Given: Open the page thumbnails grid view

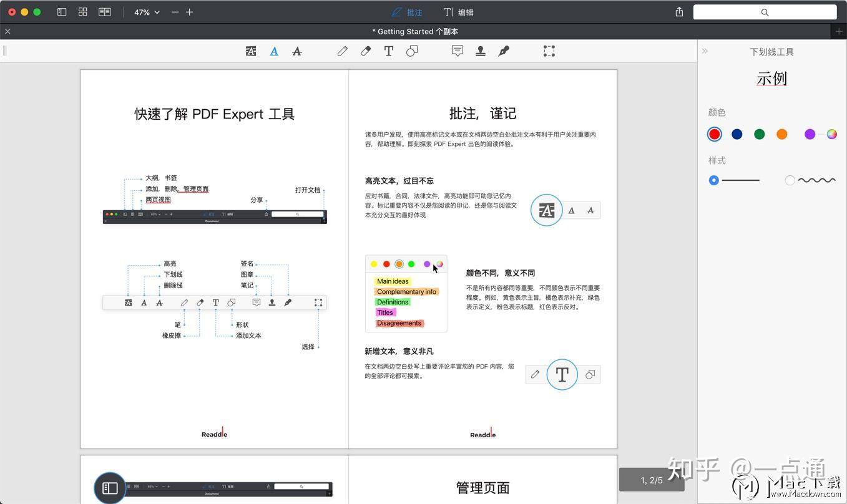Looking at the screenshot, I should point(82,12).
